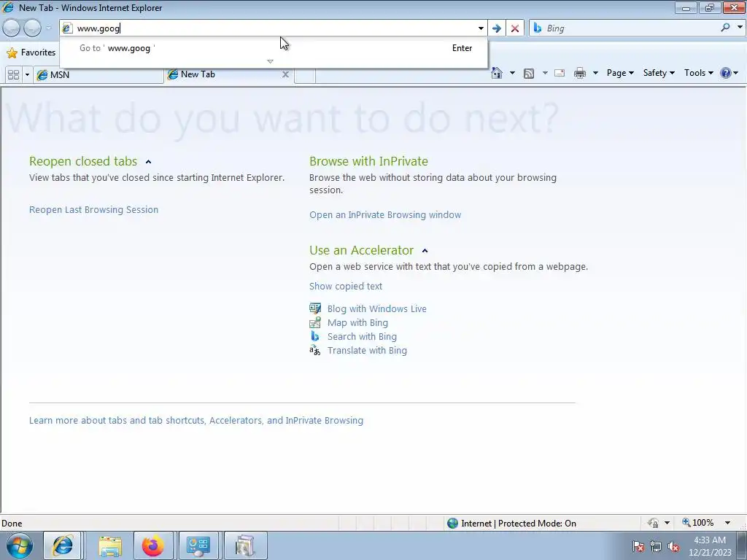747x560 pixels.
Task: Close the New Tab tab
Action: pyautogui.click(x=285, y=74)
